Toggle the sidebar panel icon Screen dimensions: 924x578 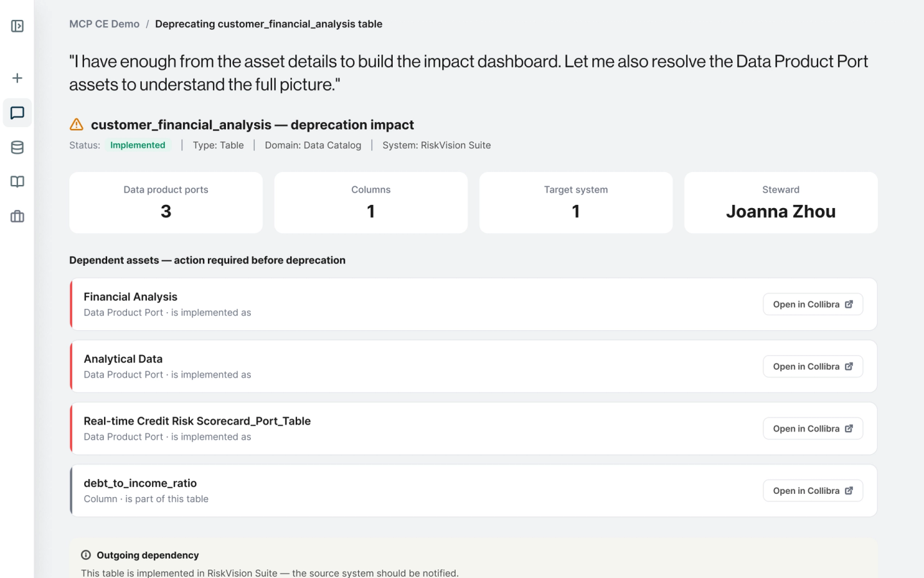pyautogui.click(x=17, y=26)
